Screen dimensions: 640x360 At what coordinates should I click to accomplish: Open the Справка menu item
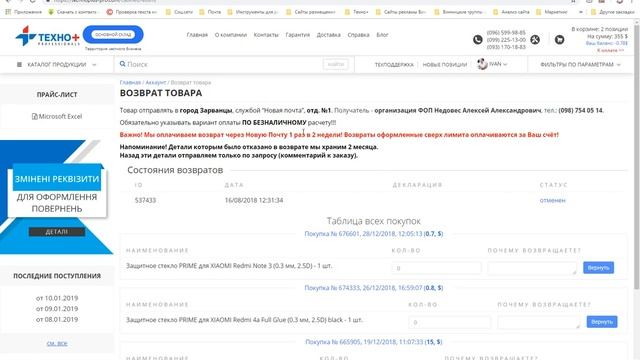(x=358, y=35)
